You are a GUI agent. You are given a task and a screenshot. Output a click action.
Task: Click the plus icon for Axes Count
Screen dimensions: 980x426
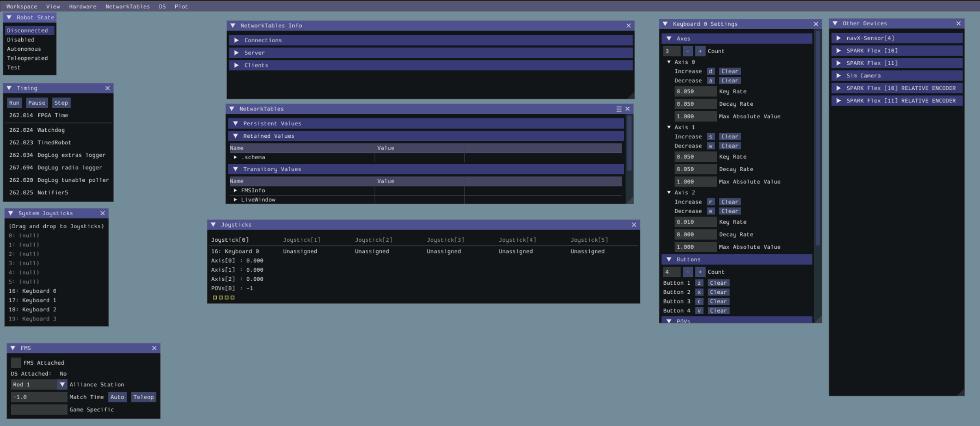pyautogui.click(x=700, y=51)
